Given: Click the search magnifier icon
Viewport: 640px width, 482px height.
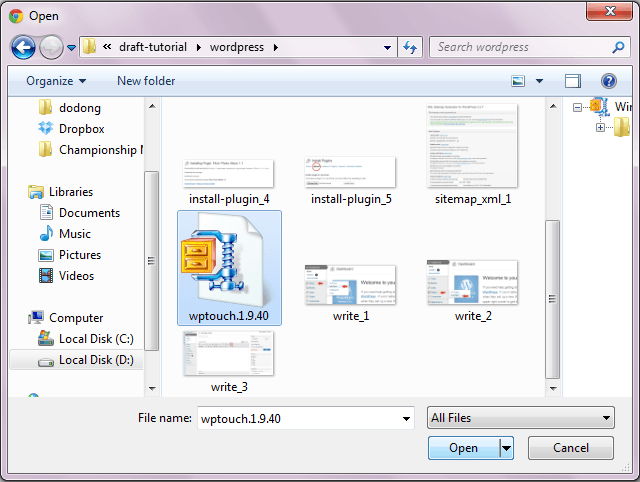Looking at the screenshot, I should [x=618, y=47].
